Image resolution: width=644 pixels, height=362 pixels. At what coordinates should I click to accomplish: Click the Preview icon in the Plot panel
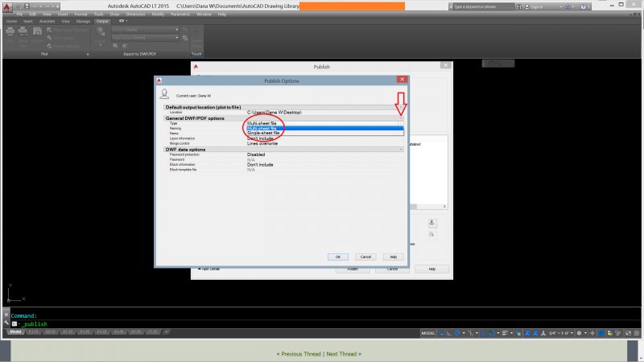(37, 31)
